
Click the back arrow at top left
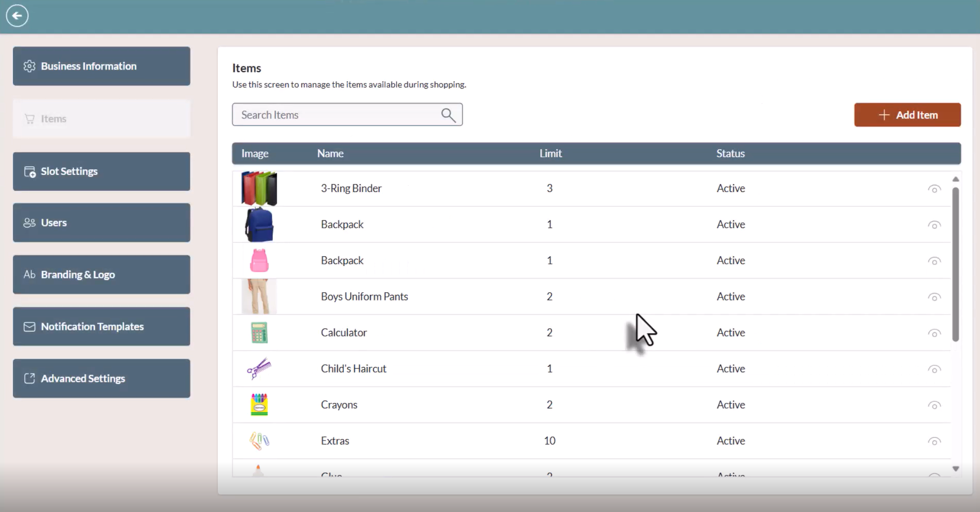17,15
